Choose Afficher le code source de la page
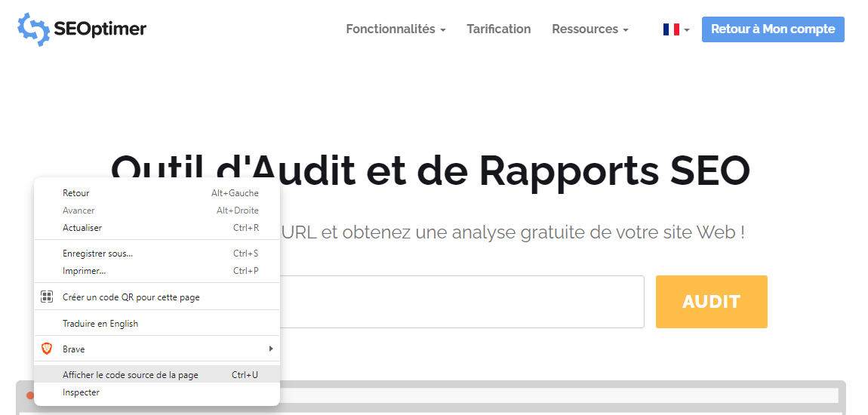 (131, 375)
